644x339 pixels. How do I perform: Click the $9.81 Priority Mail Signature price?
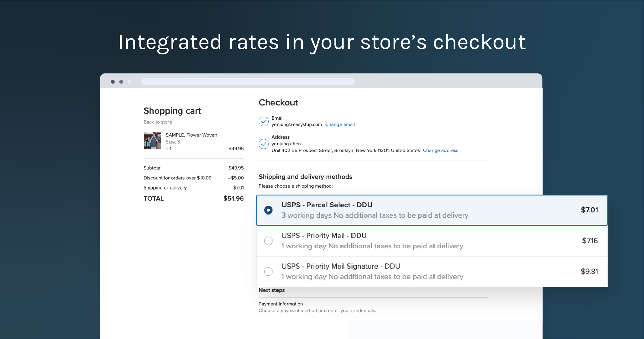589,271
